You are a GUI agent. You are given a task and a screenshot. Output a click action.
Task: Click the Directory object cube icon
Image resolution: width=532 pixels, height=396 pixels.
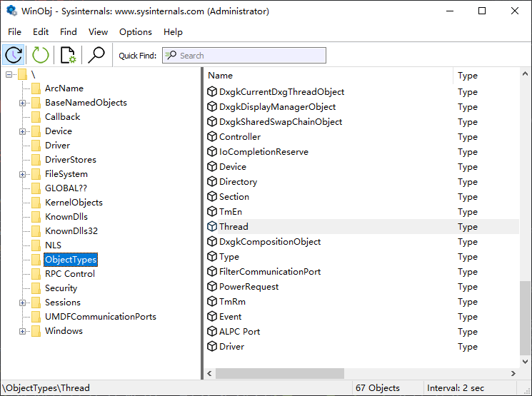click(212, 181)
